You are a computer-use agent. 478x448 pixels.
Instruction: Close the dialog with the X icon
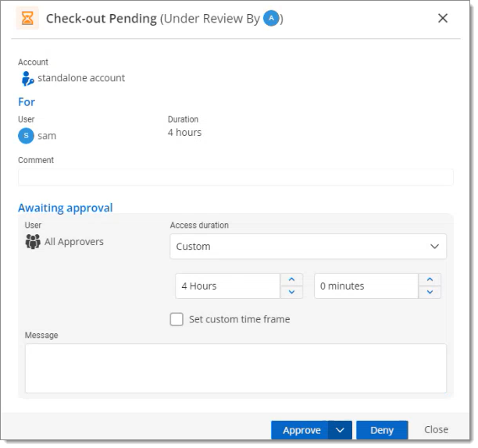click(x=442, y=18)
